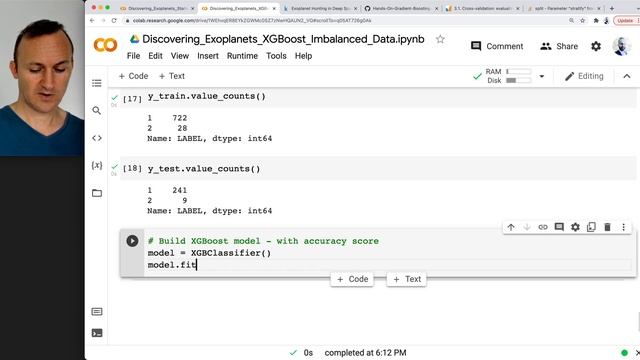Open Find and replace sidebar icon

tap(97, 111)
